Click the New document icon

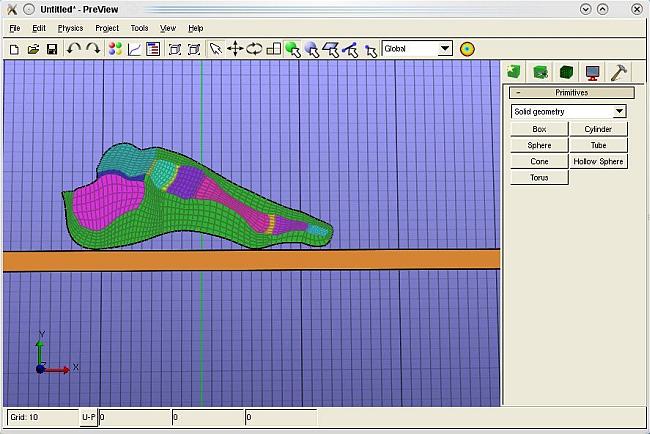tap(14, 49)
